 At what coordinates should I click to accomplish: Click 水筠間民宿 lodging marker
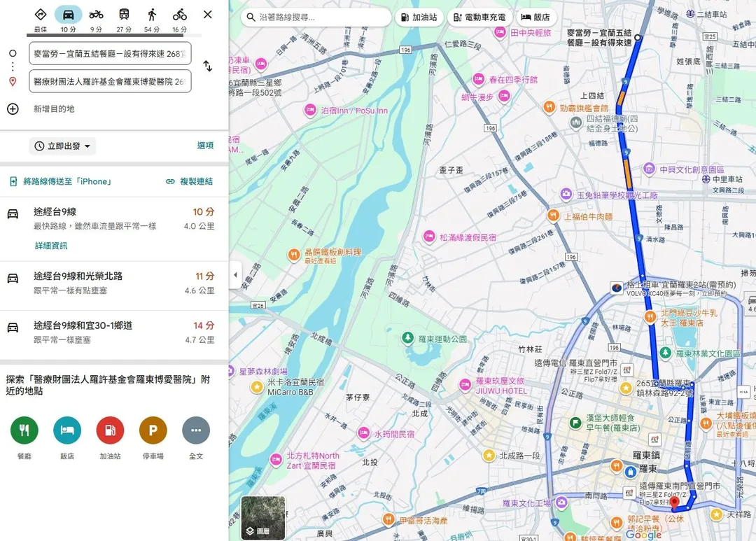tap(364, 433)
